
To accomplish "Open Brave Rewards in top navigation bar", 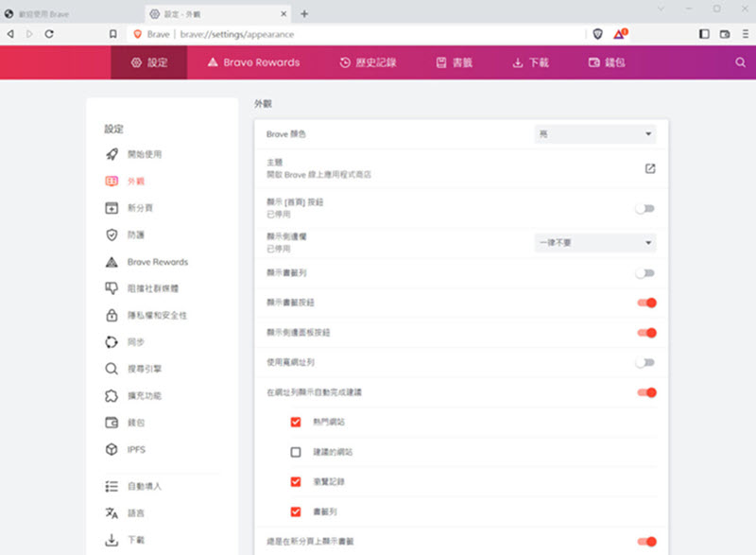I will click(x=253, y=62).
